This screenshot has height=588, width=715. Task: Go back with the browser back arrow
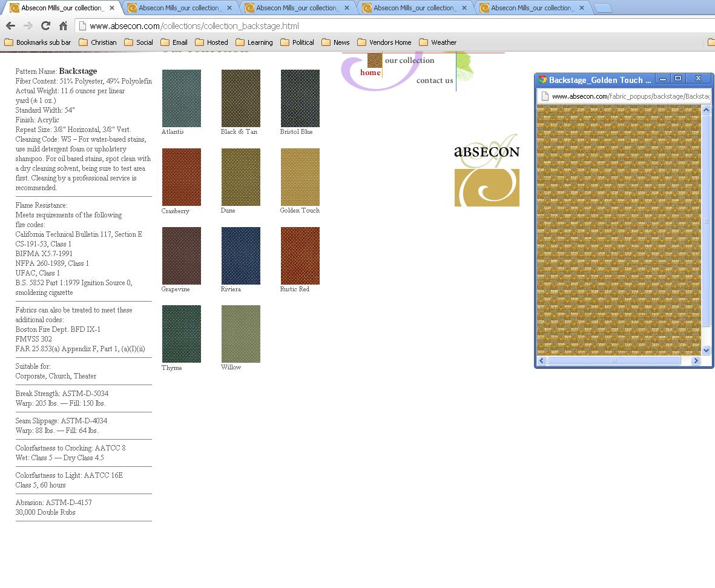(x=10, y=26)
